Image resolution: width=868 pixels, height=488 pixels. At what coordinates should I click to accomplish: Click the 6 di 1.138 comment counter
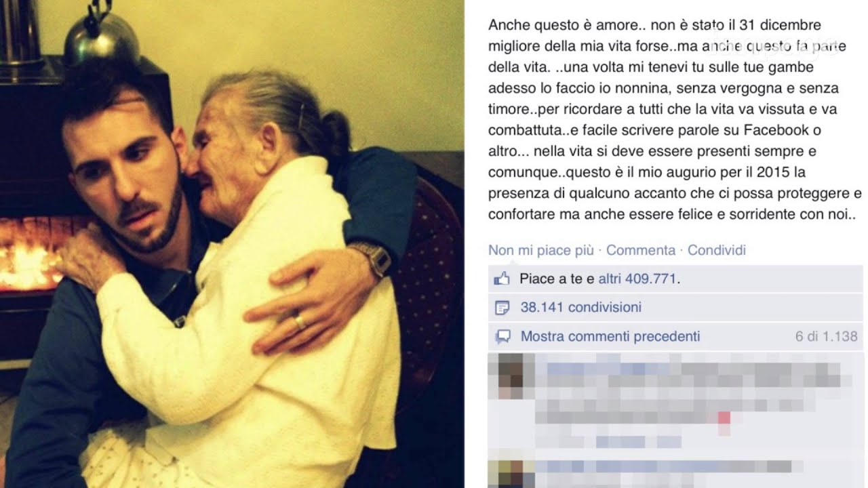click(x=827, y=336)
